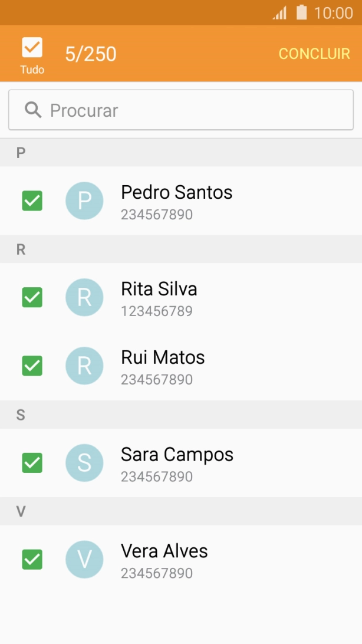
Task: Deselect Vera Alves's checkbox
Action: [x=32, y=559]
